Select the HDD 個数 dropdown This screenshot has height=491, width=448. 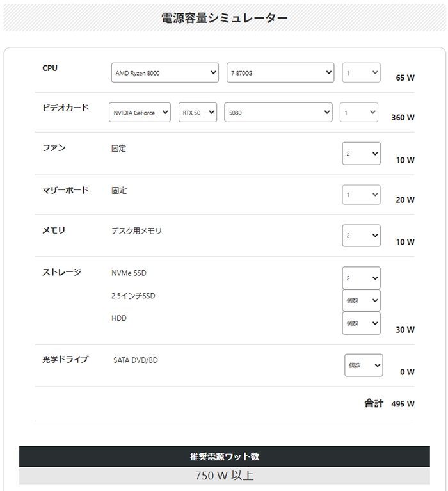click(x=361, y=323)
